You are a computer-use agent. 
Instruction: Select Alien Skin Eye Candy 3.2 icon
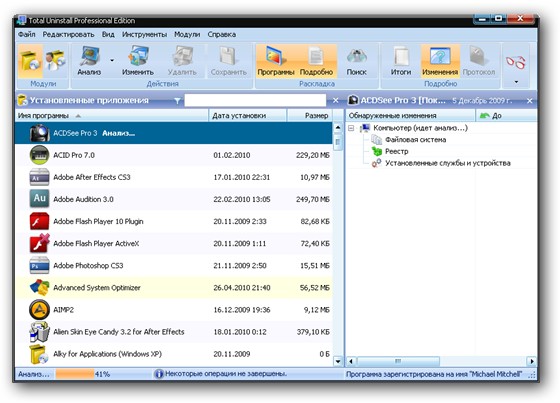point(39,332)
